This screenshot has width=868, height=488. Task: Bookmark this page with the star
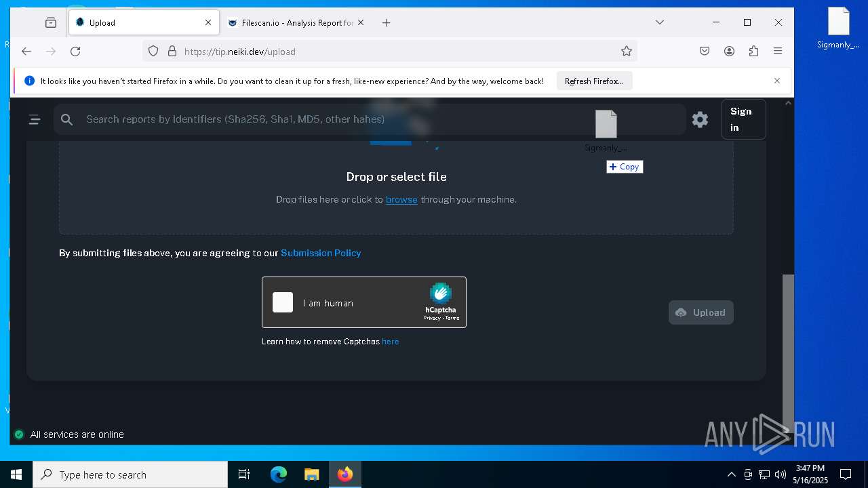click(x=627, y=51)
